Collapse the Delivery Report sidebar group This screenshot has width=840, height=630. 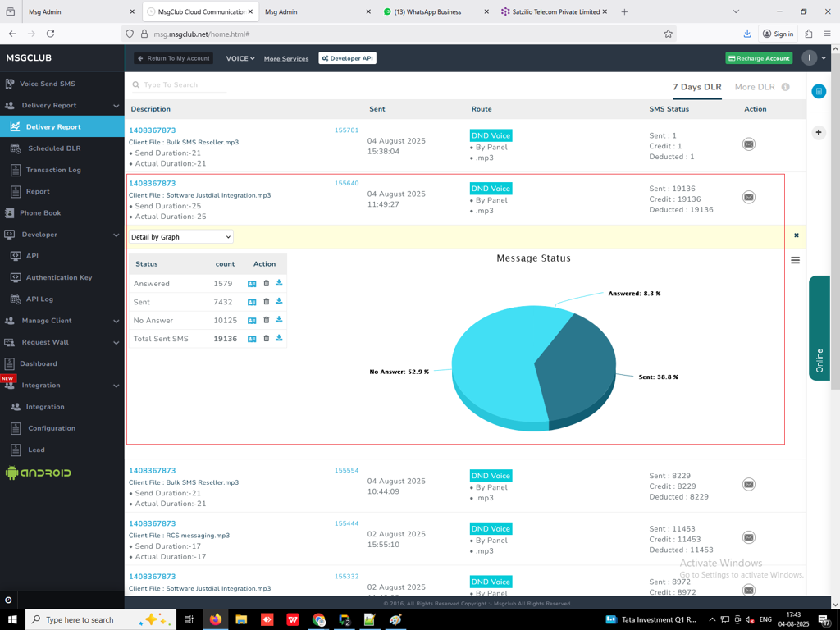pos(116,106)
